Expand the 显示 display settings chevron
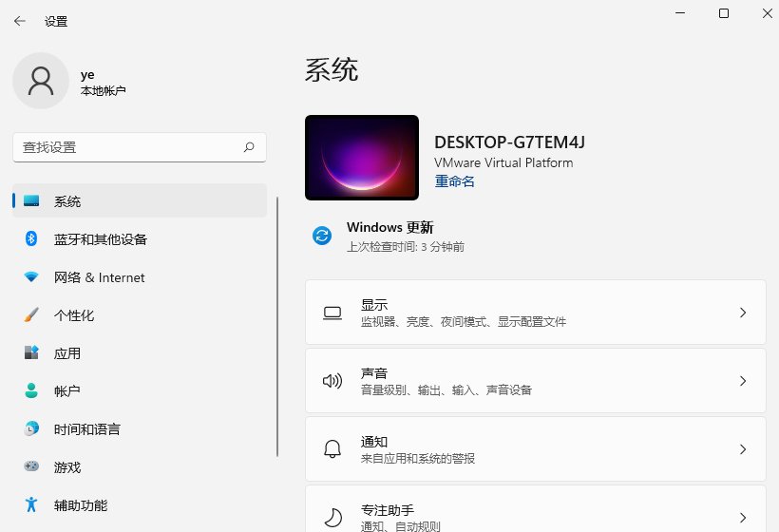This screenshot has width=779, height=532. (743, 313)
